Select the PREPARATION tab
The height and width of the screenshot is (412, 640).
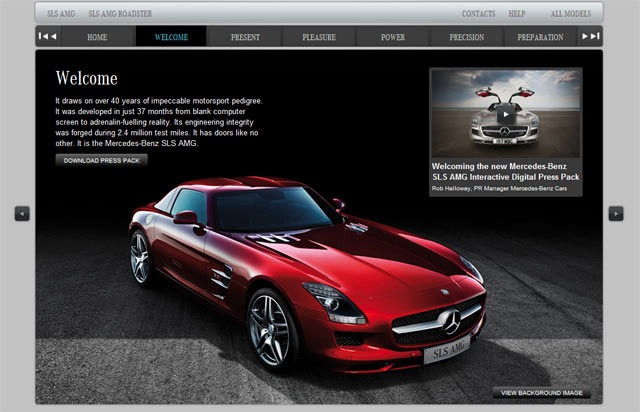click(x=540, y=37)
